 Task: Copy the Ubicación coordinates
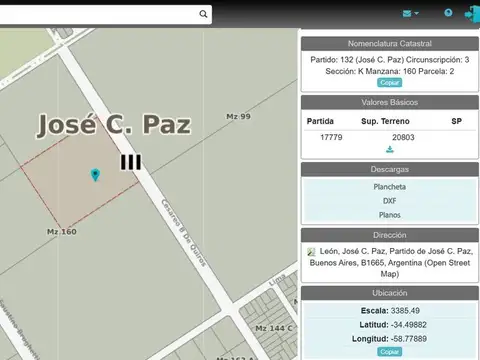click(x=389, y=352)
